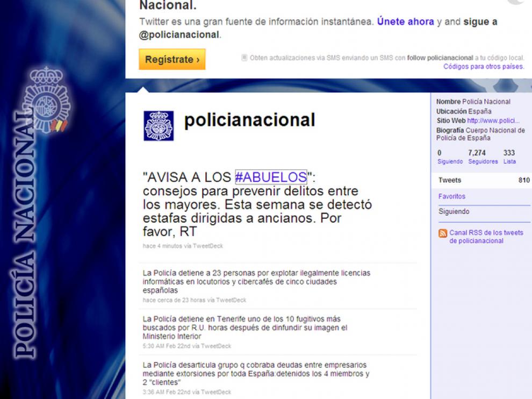Click the 5:30 AM Feb 22nd timestamp

(x=166, y=346)
